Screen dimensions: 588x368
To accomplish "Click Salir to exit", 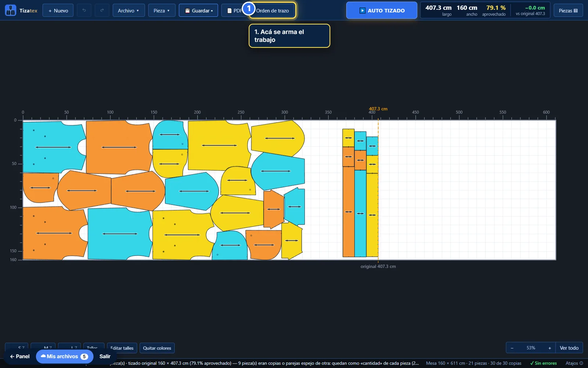I will pyautogui.click(x=105, y=356).
